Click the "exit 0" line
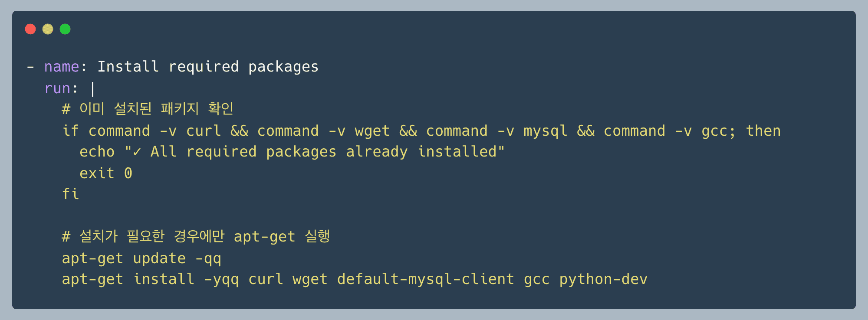Image resolution: width=868 pixels, height=320 pixels. tap(106, 173)
